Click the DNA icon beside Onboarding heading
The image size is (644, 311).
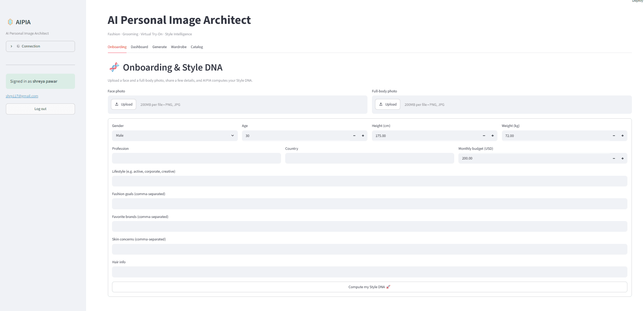(114, 67)
